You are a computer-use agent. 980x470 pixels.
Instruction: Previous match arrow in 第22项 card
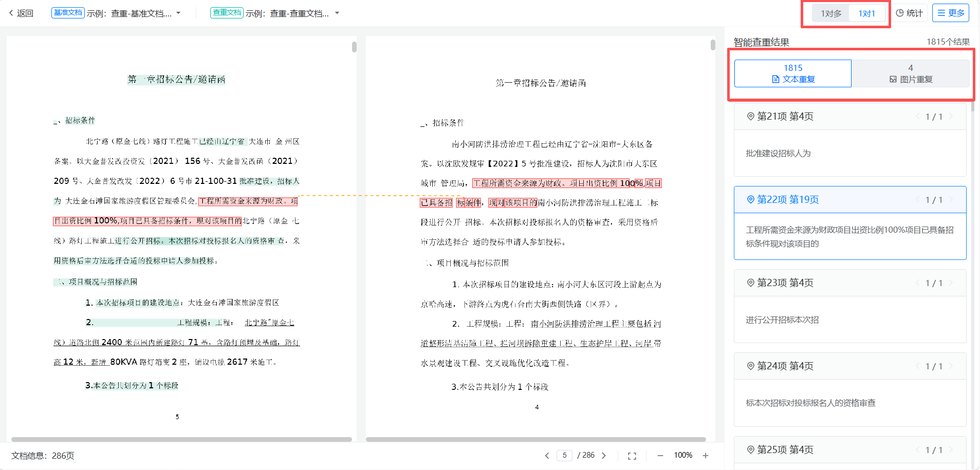point(917,200)
